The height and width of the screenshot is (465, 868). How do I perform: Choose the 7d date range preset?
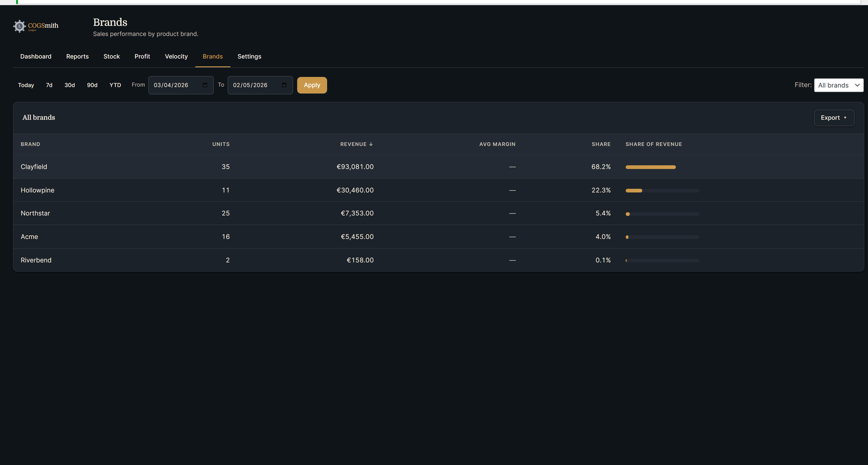(x=49, y=85)
